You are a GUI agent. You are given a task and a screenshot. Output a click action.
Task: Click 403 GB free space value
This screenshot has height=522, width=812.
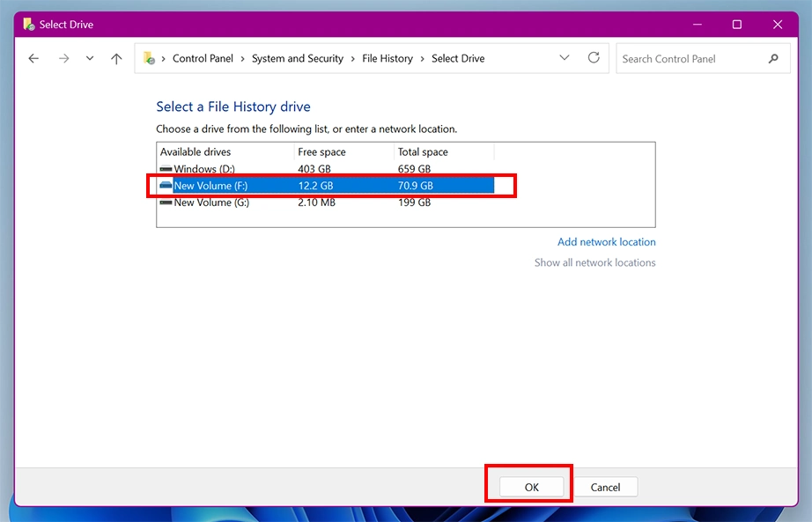click(314, 169)
